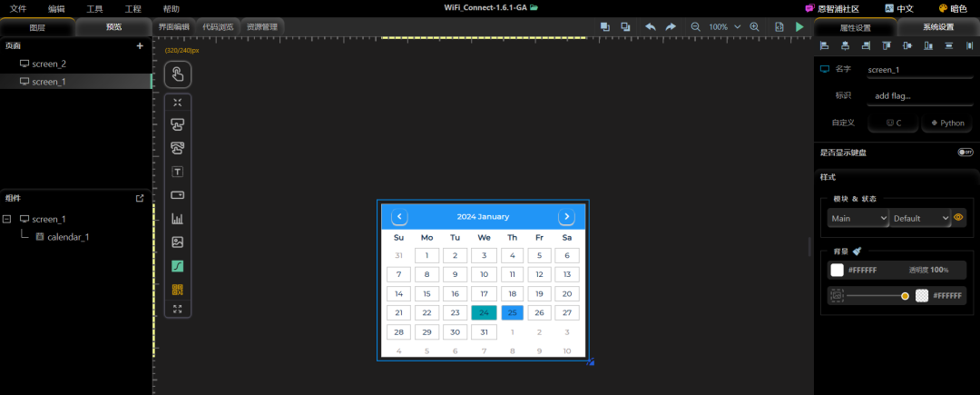Choose the button widget icon in toolbox
The width and height of the screenshot is (980, 395).
178,125
